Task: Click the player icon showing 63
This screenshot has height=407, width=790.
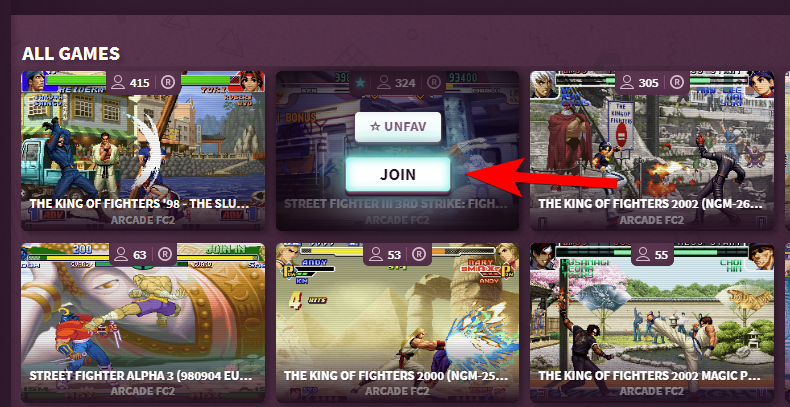Action: 121,255
